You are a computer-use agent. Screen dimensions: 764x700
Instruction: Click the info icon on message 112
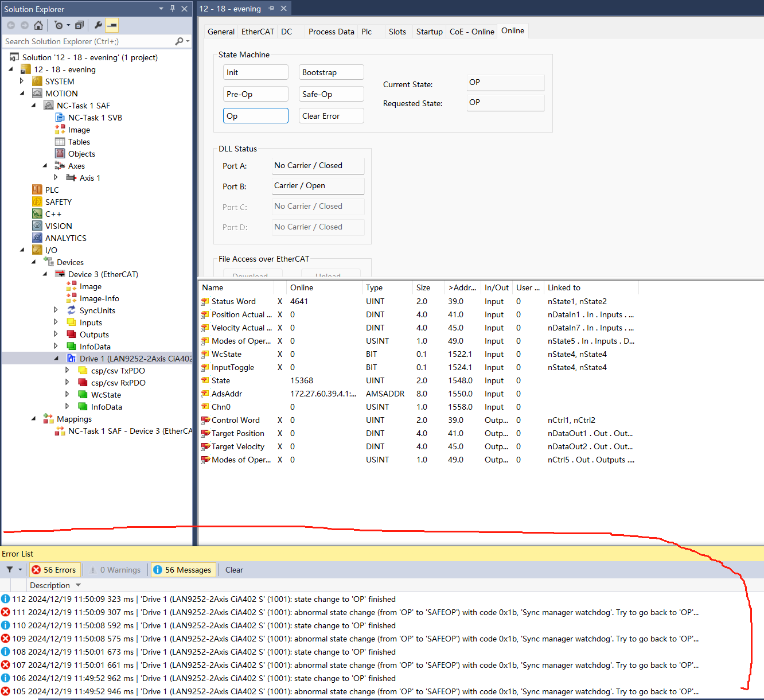coord(6,599)
